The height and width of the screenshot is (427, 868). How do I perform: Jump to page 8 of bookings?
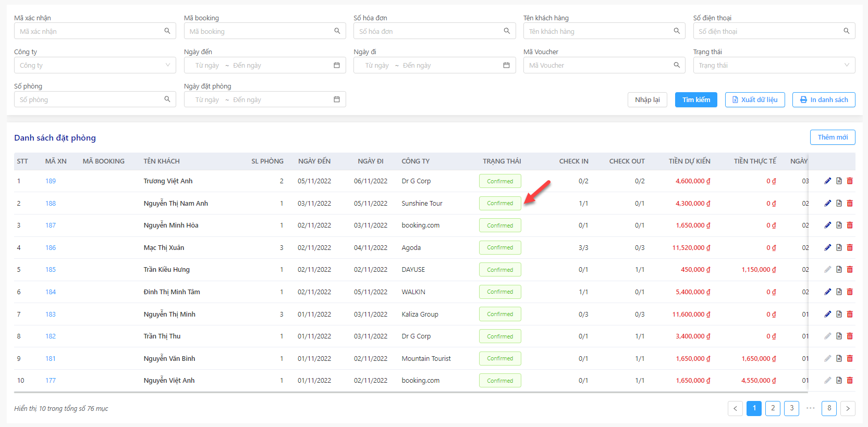[x=829, y=408]
